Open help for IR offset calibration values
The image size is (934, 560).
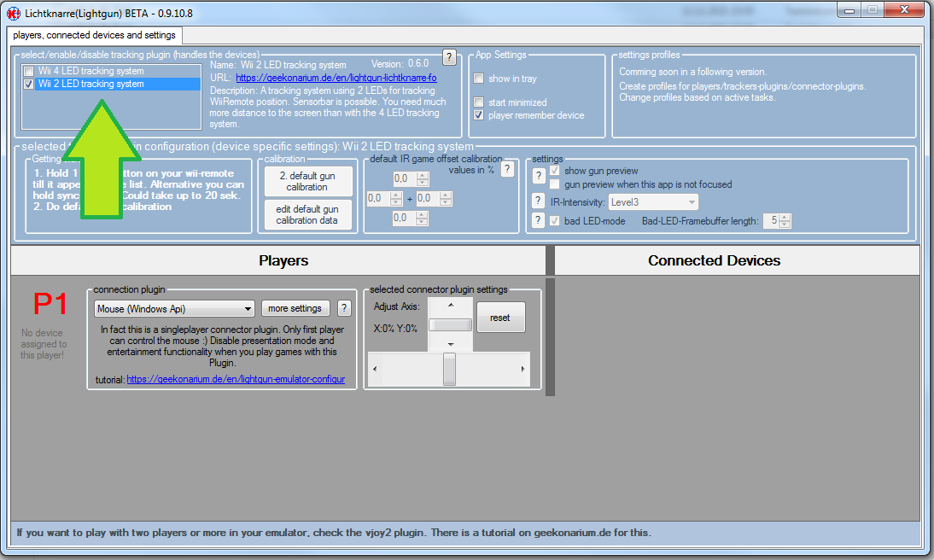tap(507, 169)
